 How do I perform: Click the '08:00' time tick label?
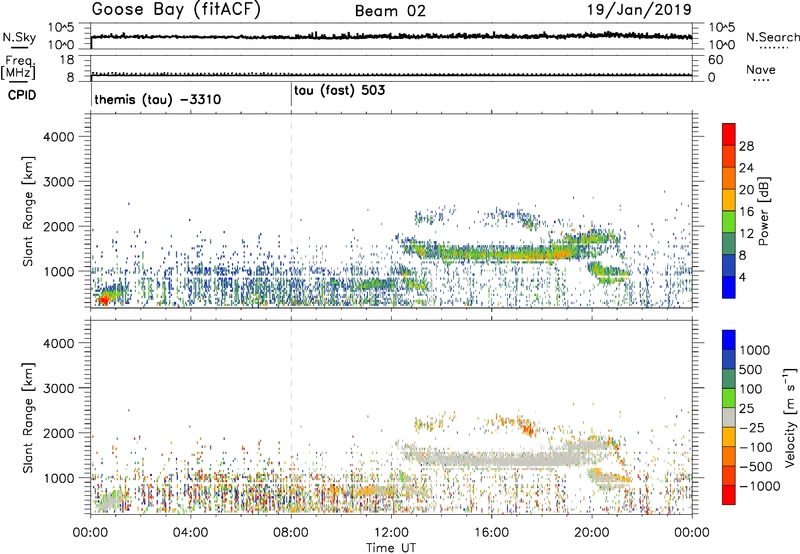point(291,533)
